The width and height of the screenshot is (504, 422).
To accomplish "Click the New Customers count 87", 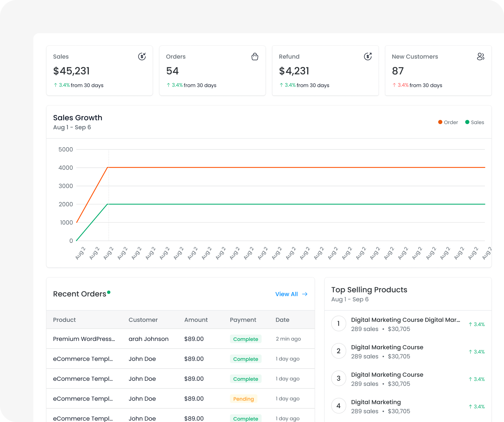I will (x=398, y=71).
